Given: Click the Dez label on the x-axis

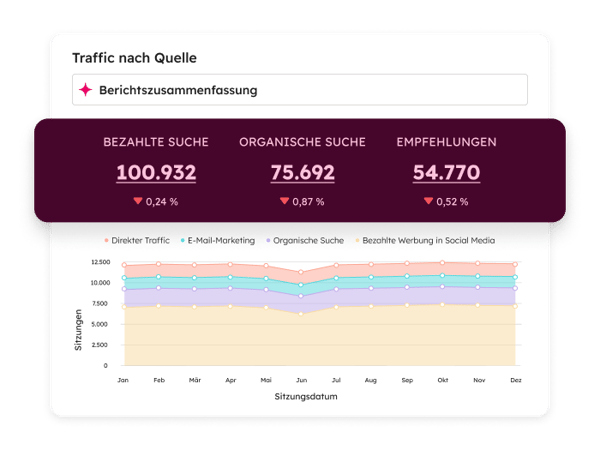Looking at the screenshot, I should (x=516, y=380).
